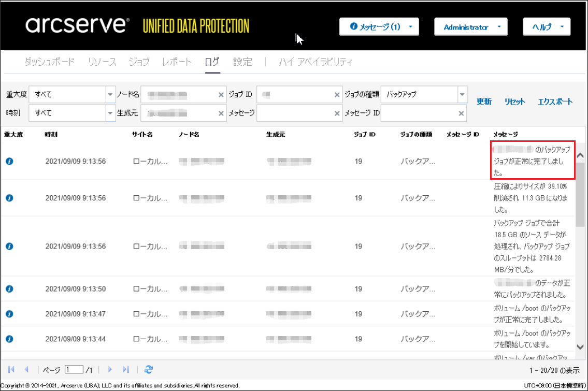This screenshot has height=391, width=588.
Task: Refresh the log list with reload icon
Action: pos(149,369)
